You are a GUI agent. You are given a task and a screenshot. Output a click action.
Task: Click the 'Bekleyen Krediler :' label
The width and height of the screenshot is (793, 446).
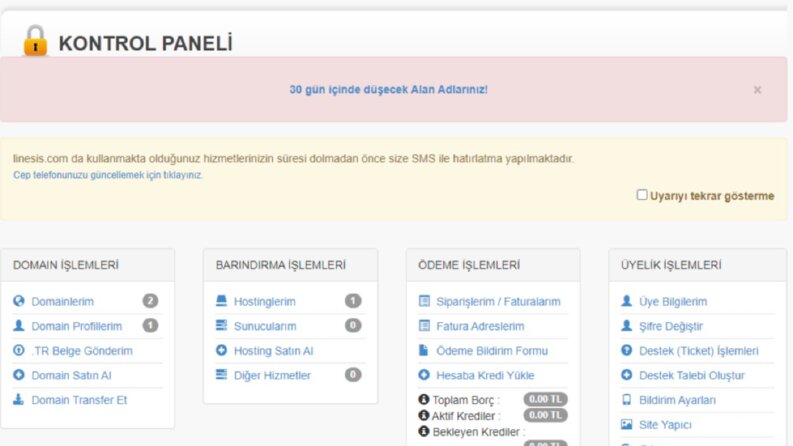coord(479,432)
